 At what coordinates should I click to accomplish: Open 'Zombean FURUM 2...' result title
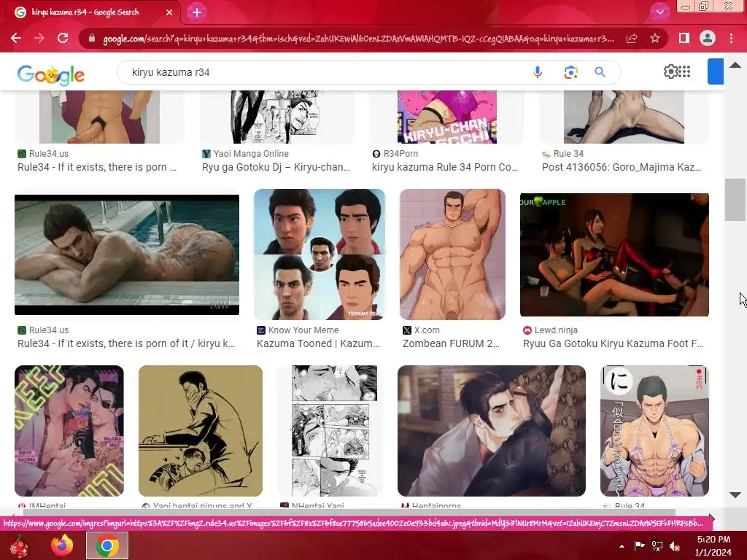coord(451,344)
